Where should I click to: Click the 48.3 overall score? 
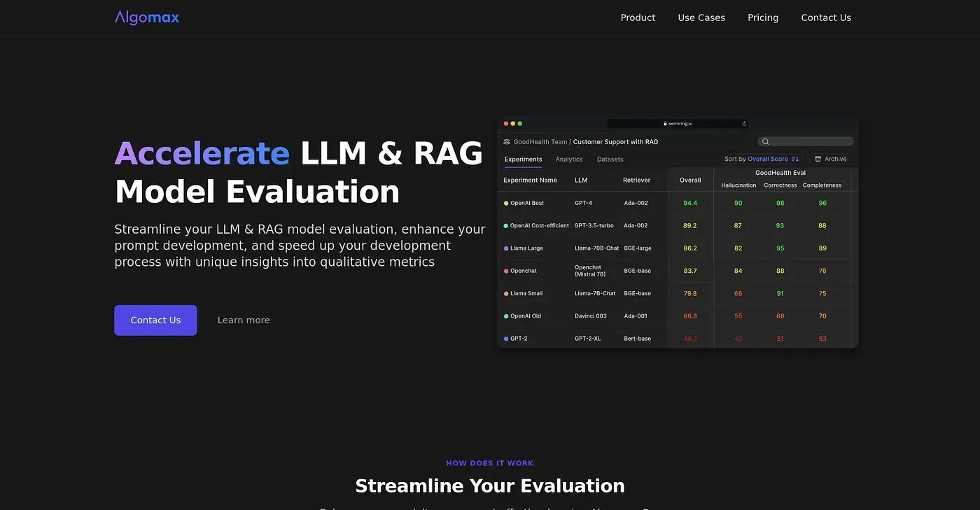[690, 339]
